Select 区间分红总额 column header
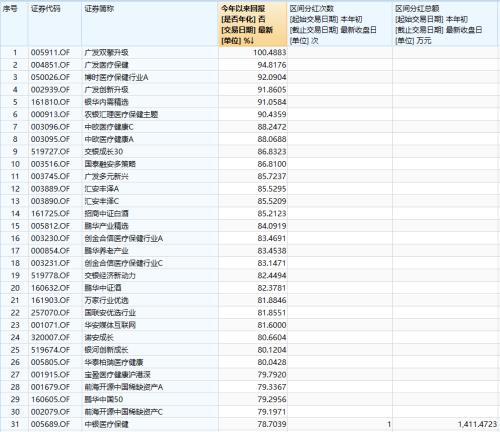 446,24
